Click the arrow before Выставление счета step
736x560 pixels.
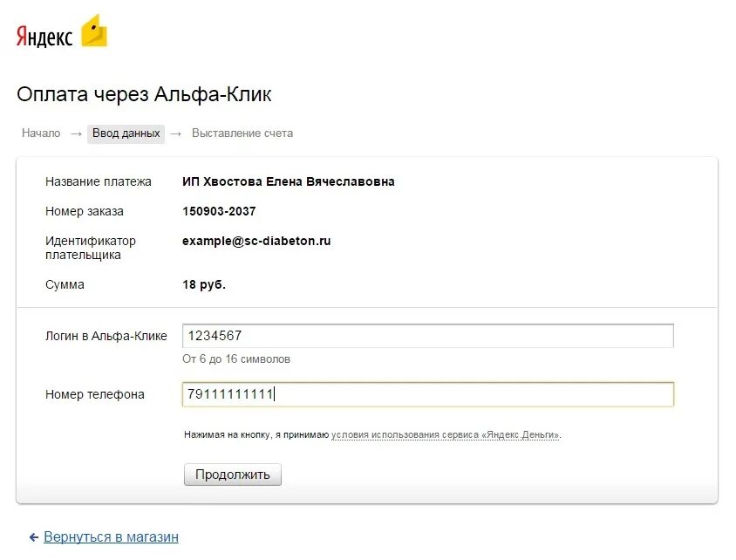click(x=176, y=133)
